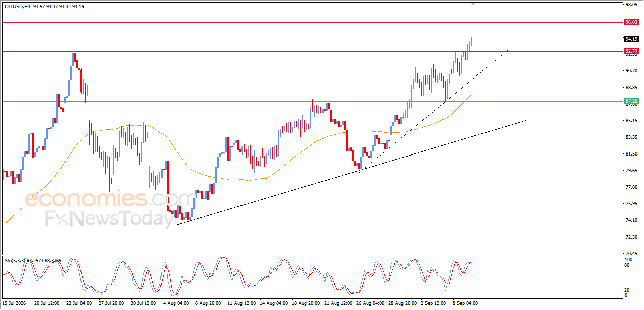Click the 8 Sep 04:00 time label
Screen dimensions: 644x310
[x=466, y=303]
